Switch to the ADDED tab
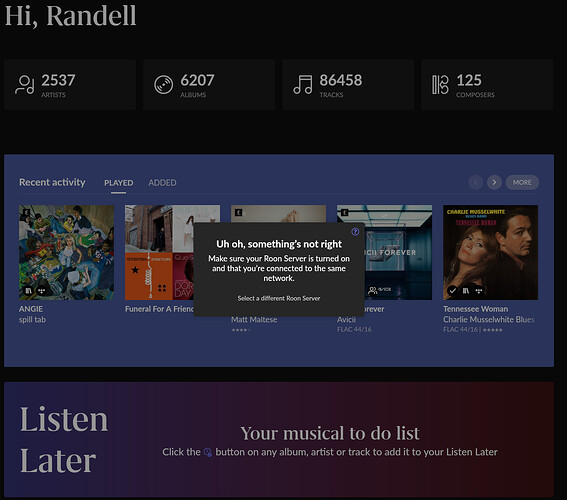 pos(162,183)
